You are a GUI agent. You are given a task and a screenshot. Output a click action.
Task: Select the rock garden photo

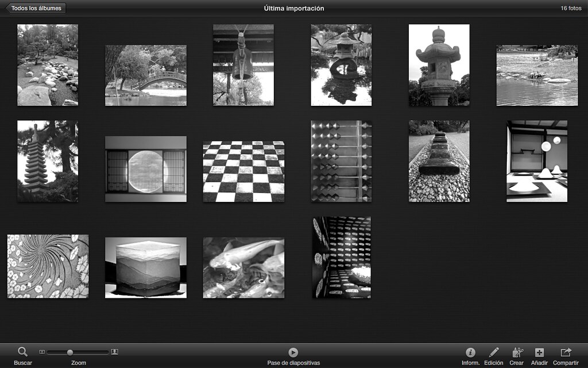tap(48, 65)
